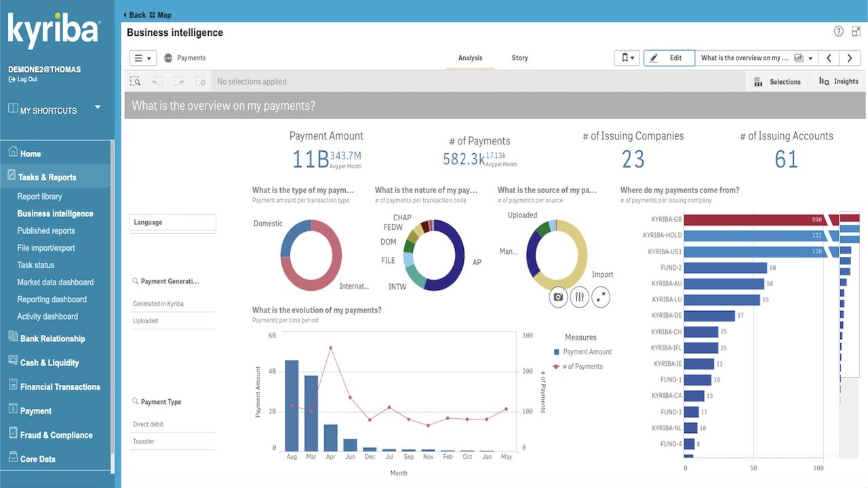
Task: Expand the payment source chart fullscreen
Action: click(601, 297)
